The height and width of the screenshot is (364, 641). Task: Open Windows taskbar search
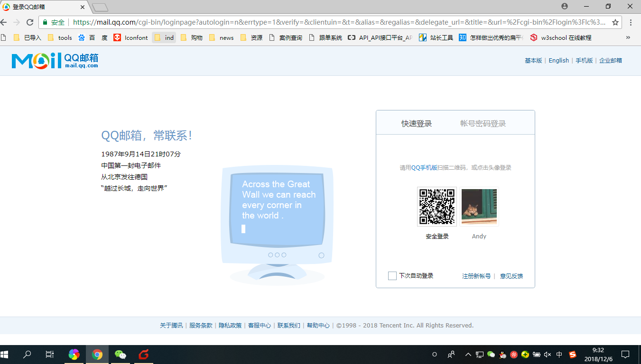[x=27, y=354]
